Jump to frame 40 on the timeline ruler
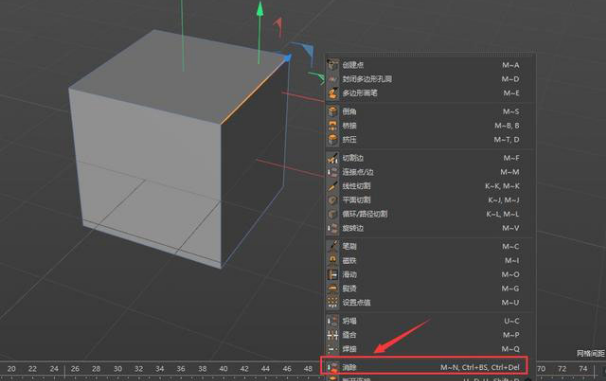The width and height of the screenshot is (606, 381). pyautogui.click(x=223, y=369)
